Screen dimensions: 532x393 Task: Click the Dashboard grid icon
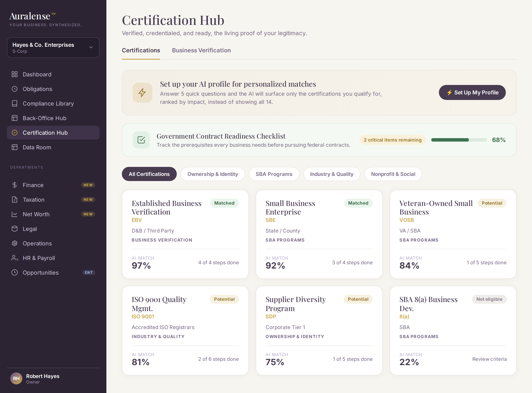click(15, 74)
